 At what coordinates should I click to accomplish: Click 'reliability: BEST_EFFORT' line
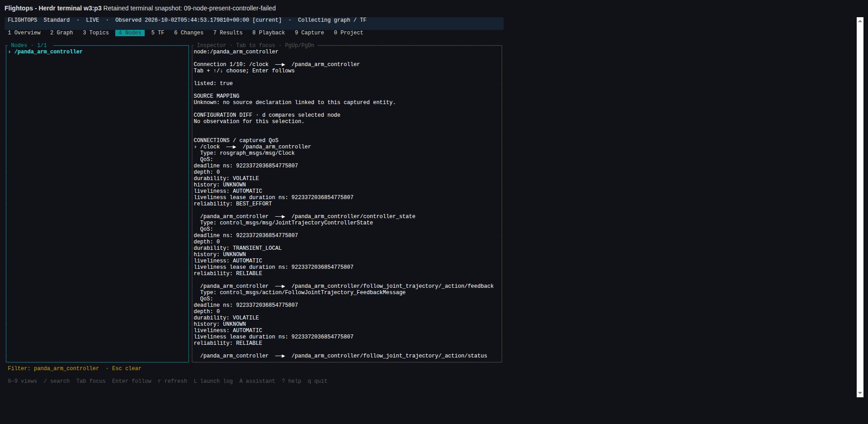(233, 204)
